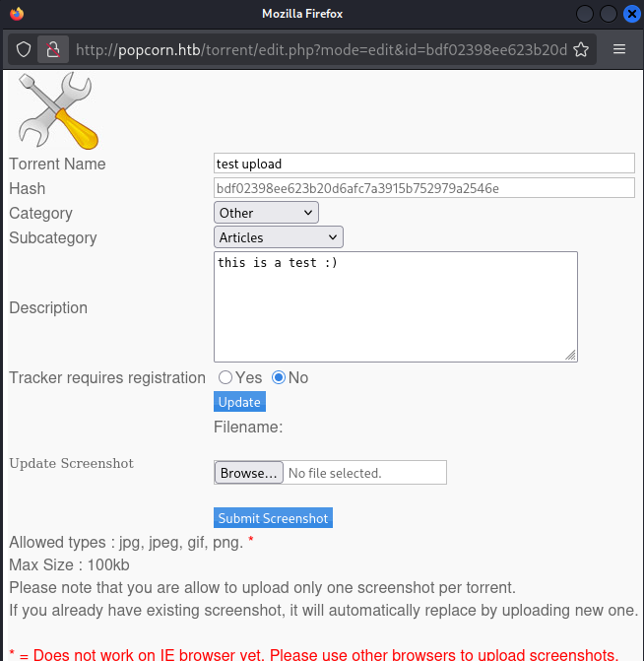Click the wrench and screwdriver image
Viewport: 644px width, 661px height.
click(x=56, y=111)
